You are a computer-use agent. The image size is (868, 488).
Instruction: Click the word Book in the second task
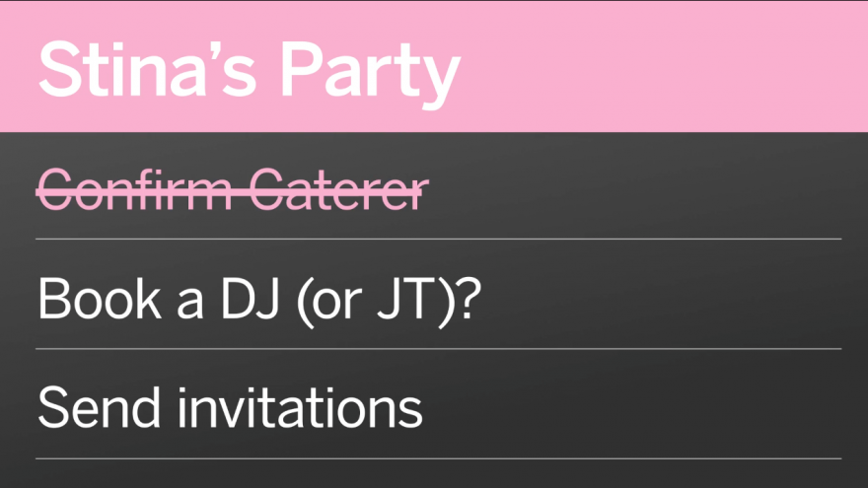[x=100, y=299]
